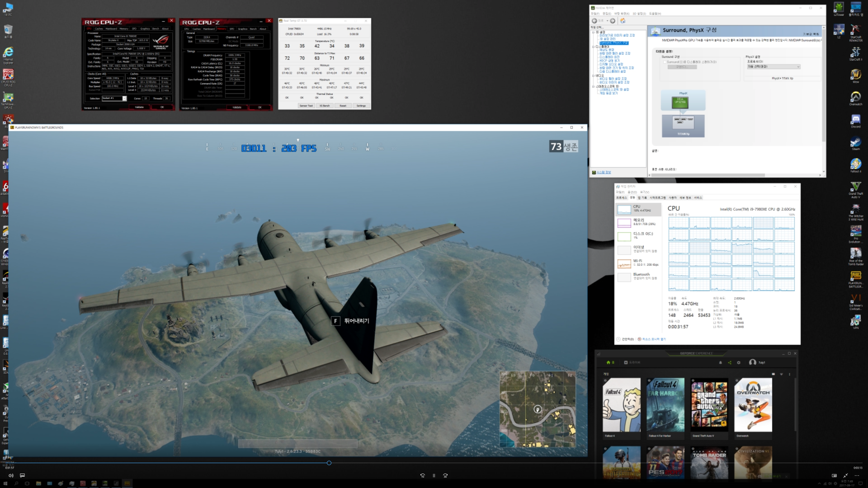Image resolution: width=868 pixels, height=488 pixels.
Task: Open the PhysX processor dropdown
Action: click(774, 67)
